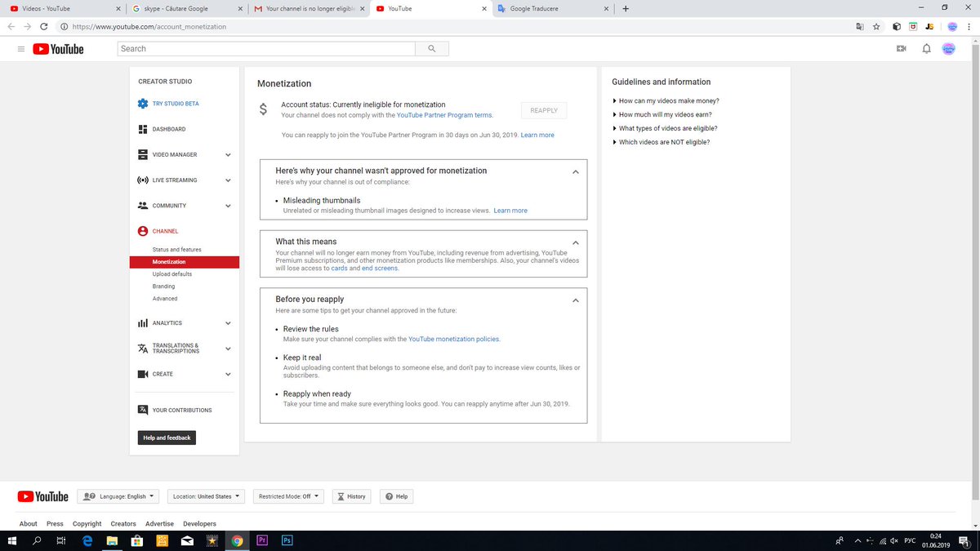This screenshot has height=551, width=980.
Task: Open Chrome from the taskbar
Action: pyautogui.click(x=237, y=540)
